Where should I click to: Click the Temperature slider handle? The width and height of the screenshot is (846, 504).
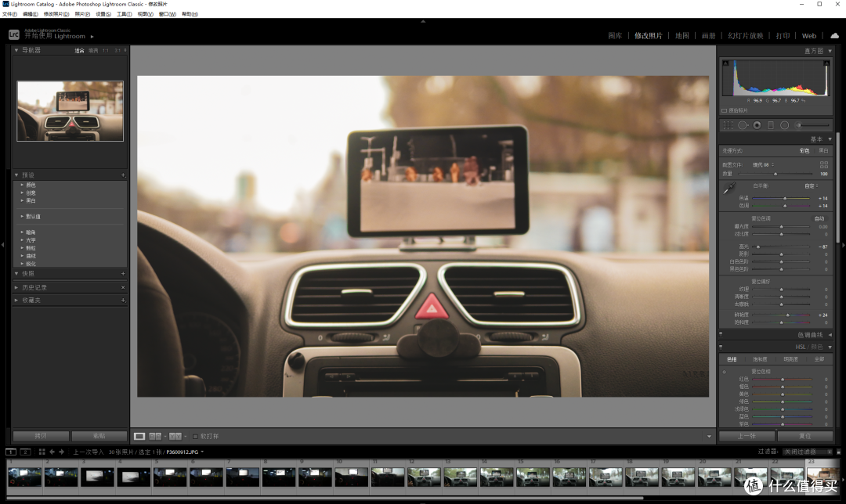[x=785, y=198]
